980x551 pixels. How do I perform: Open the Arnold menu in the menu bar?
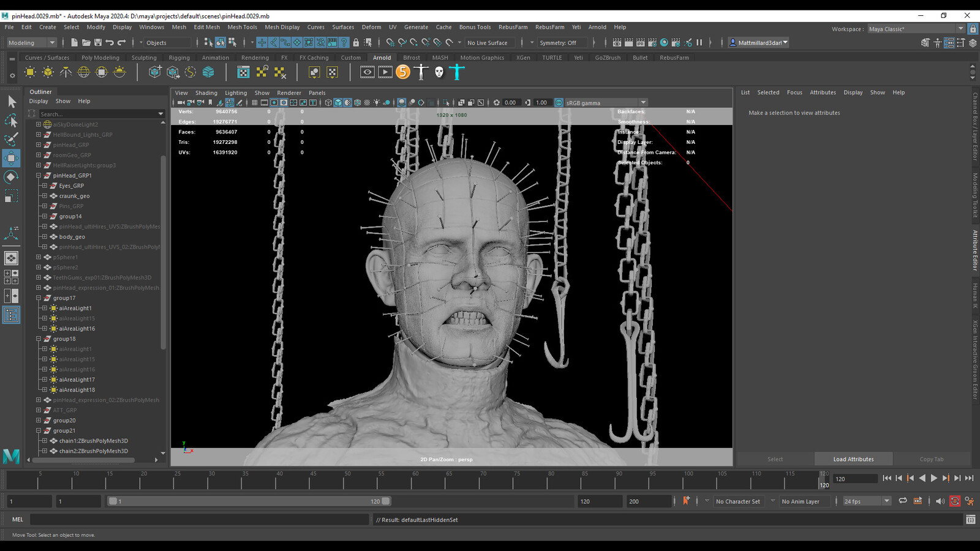(x=597, y=27)
